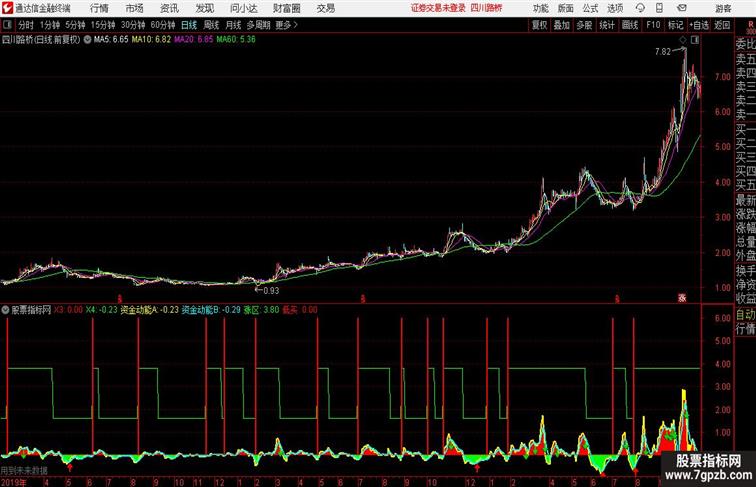Image resolution: width=756 pixels, height=487 pixels.
Task: Select the 周线 weekly chart tab
Action: pos(211,25)
